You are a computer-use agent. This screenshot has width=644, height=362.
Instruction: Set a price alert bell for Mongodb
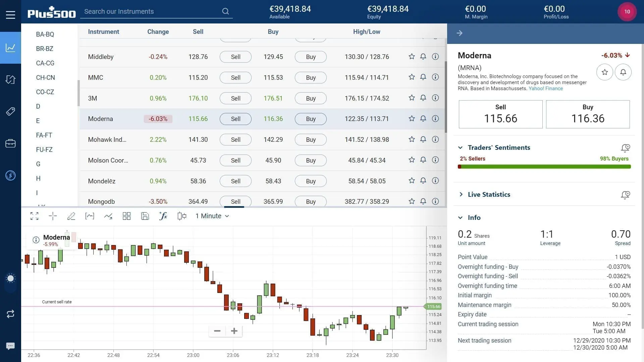423,201
